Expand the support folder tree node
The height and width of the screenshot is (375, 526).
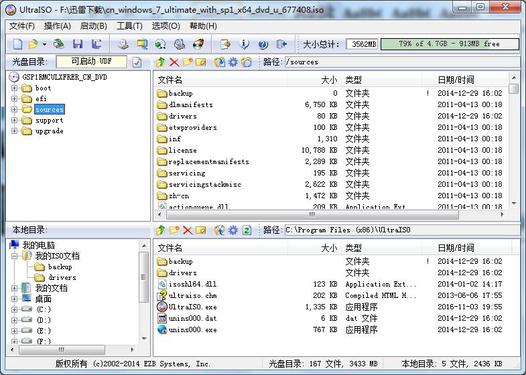click(14, 120)
